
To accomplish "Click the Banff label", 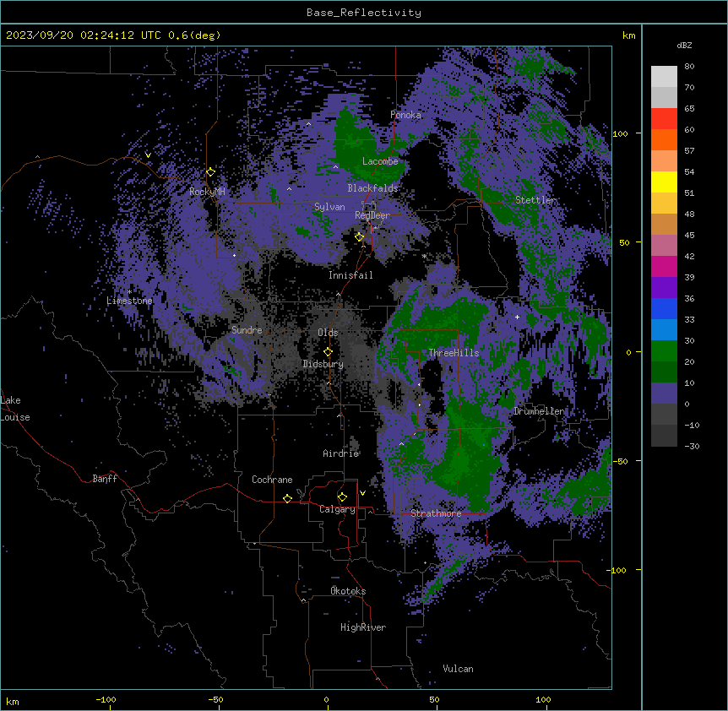I will 105,479.
